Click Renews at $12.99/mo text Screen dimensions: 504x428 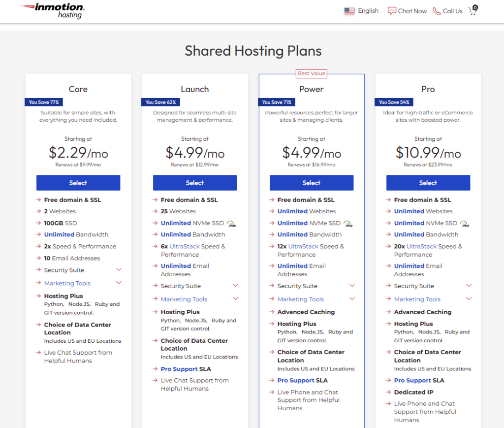pyautogui.click(x=195, y=165)
